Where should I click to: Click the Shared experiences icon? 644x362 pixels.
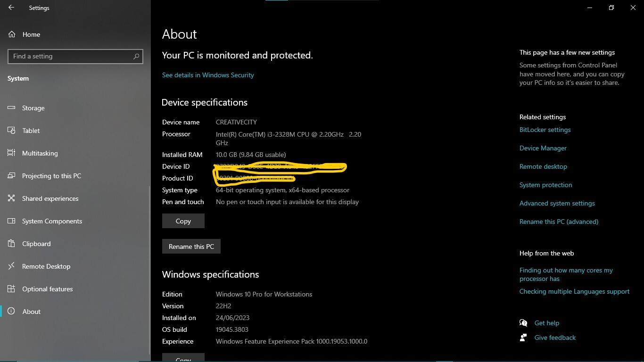12,198
